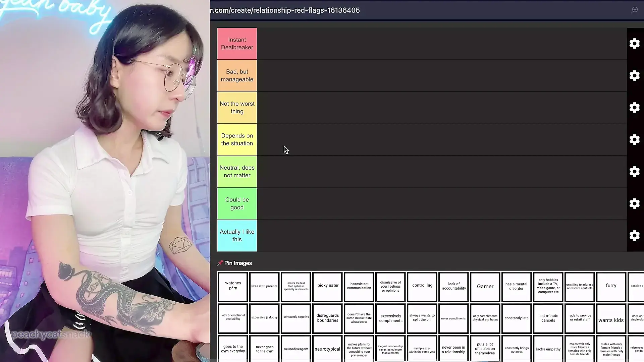The height and width of the screenshot is (362, 644).
Task: Click gear icon on Actually I like this row
Action: [x=634, y=236]
